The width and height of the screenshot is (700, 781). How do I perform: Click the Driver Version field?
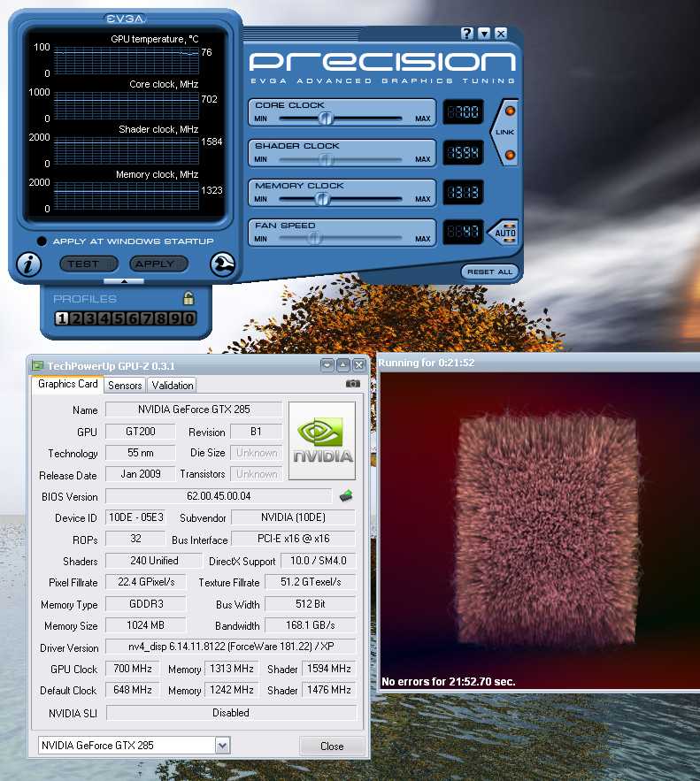(231, 647)
